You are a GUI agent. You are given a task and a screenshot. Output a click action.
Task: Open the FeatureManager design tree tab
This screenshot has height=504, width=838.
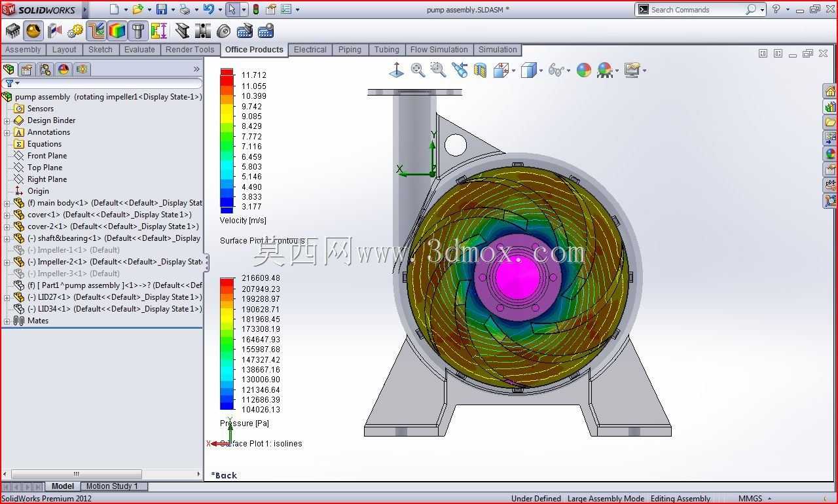pos(9,69)
